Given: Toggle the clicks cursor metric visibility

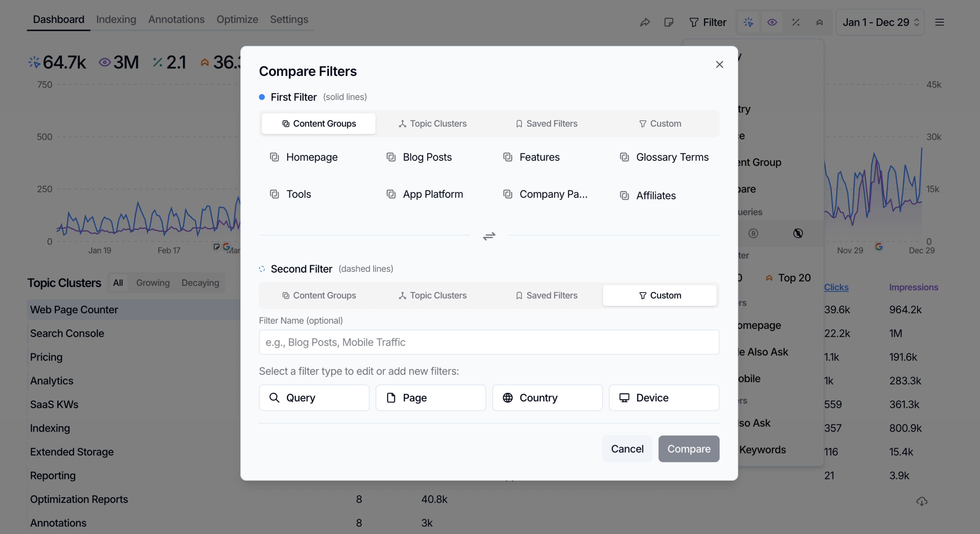Looking at the screenshot, I should click(748, 22).
